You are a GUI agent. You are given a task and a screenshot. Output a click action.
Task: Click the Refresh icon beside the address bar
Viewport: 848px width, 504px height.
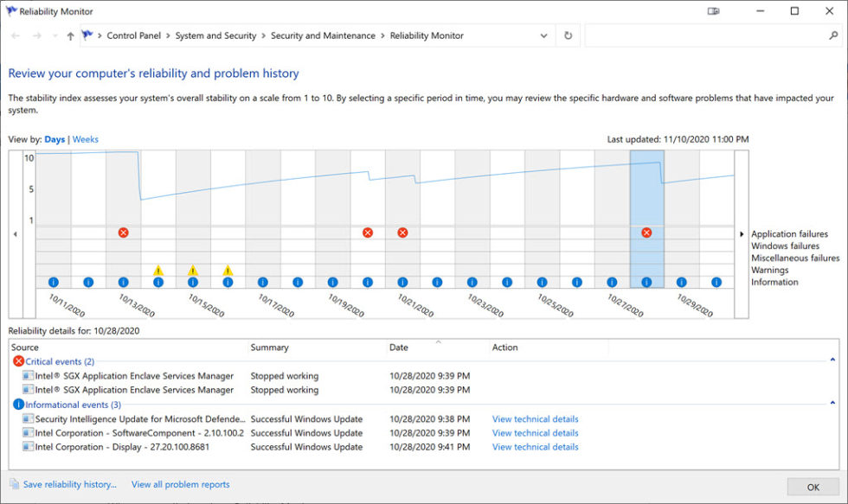pyautogui.click(x=569, y=35)
